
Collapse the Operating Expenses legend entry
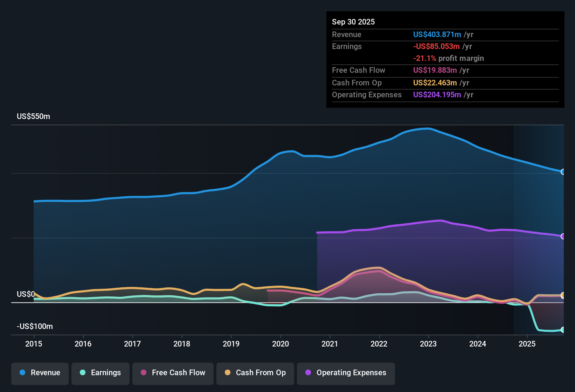coord(346,373)
